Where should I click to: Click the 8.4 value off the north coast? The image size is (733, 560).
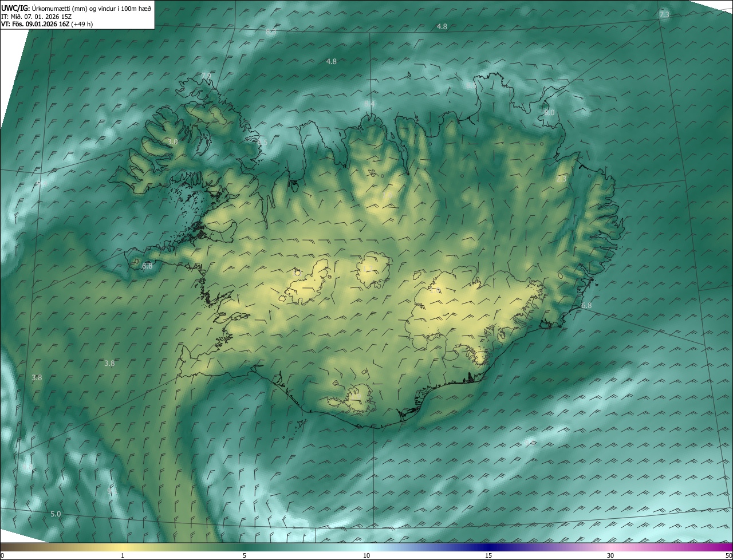pyautogui.click(x=369, y=104)
